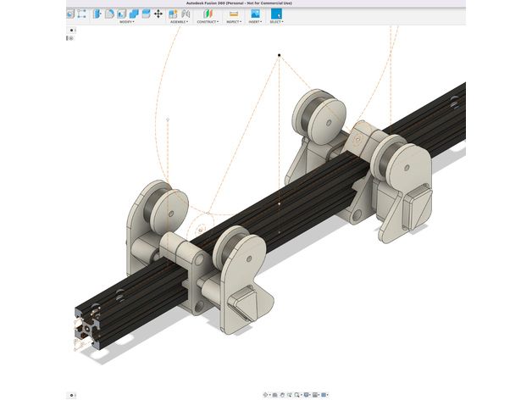Select the Shell tool icon
Image resolution: width=532 pixels, height=400 pixels.
122,14
